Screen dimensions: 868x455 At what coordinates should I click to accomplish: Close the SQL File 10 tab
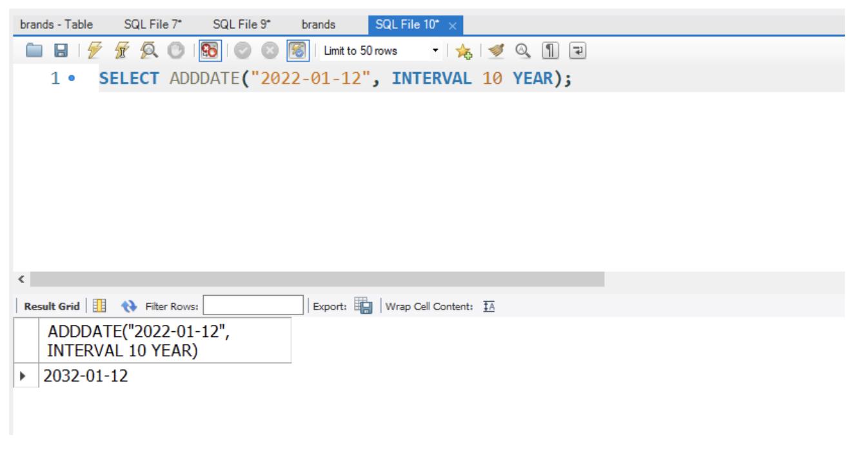(451, 26)
